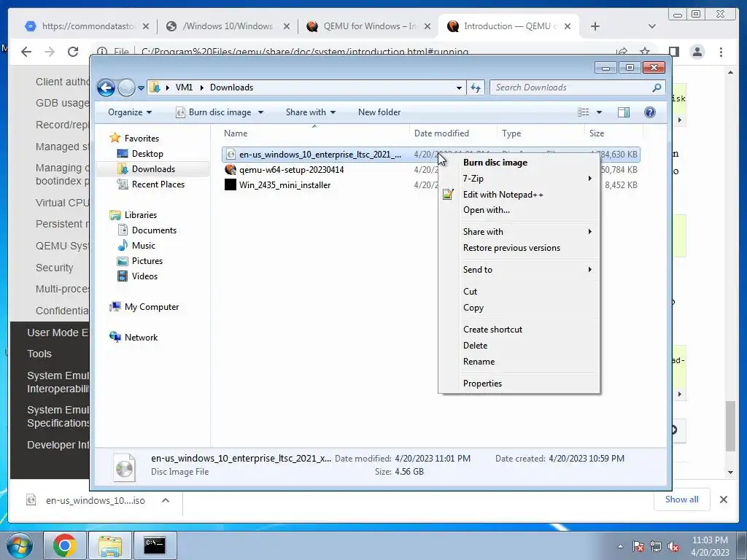Viewport: 747px width, 560px height.
Task: Open the Music library
Action: [x=136, y=246]
